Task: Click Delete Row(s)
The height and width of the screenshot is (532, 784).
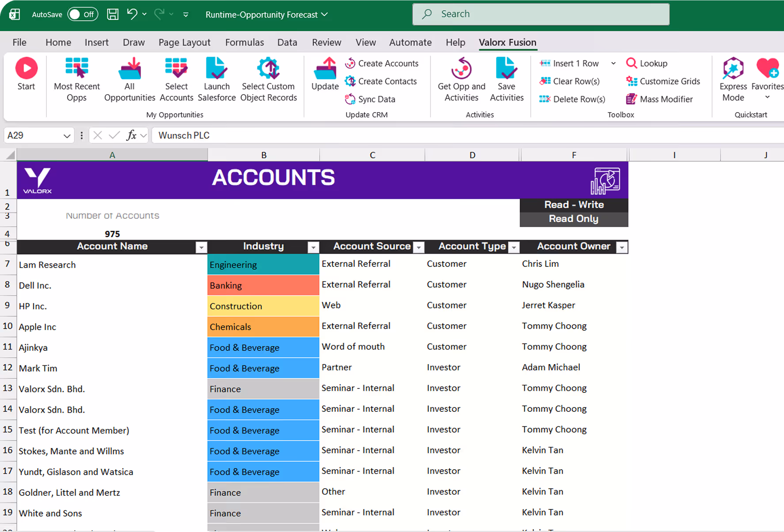Action: tap(572, 99)
